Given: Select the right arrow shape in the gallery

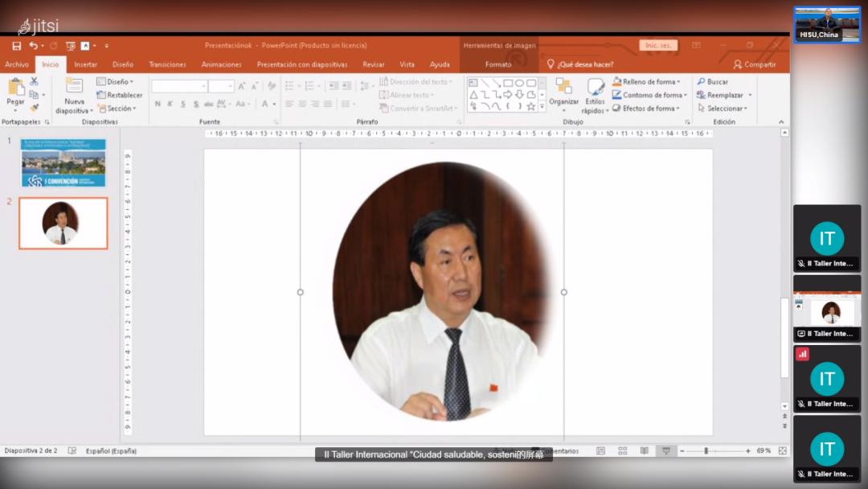Looking at the screenshot, I should 508,95.
